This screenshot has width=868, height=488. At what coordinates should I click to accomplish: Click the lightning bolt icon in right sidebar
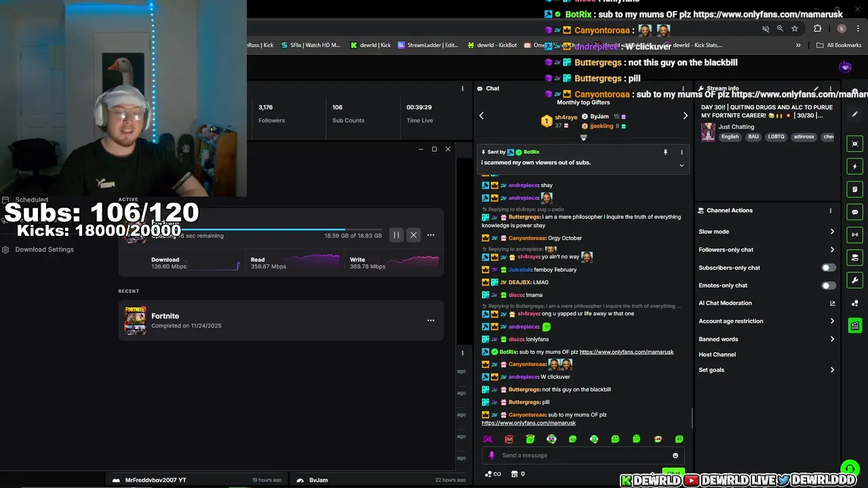[x=855, y=167]
